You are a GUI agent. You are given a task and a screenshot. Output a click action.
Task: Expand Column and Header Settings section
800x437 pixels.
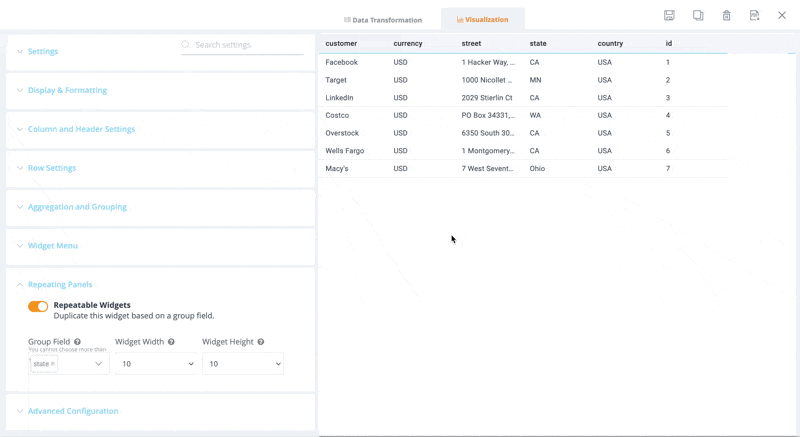point(81,129)
